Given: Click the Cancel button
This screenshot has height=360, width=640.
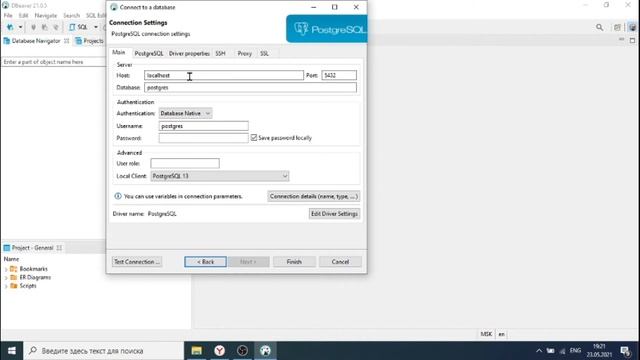Looking at the screenshot, I should coord(340,262).
